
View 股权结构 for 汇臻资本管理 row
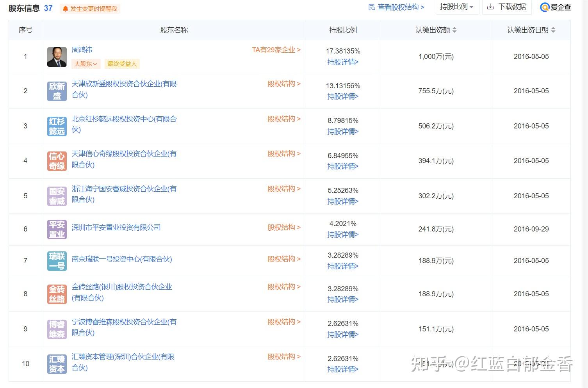point(284,357)
